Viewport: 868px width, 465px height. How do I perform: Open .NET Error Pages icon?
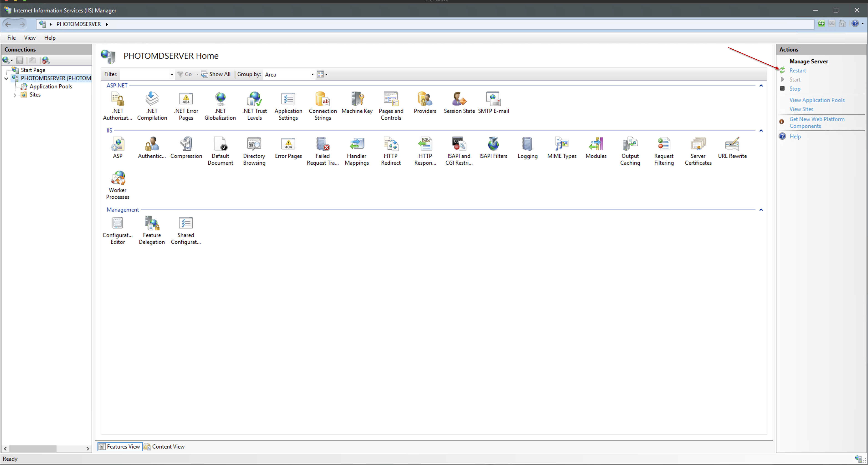coord(186,106)
